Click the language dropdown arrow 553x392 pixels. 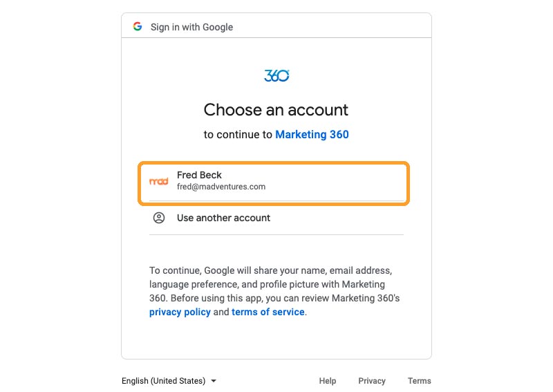[214, 381]
